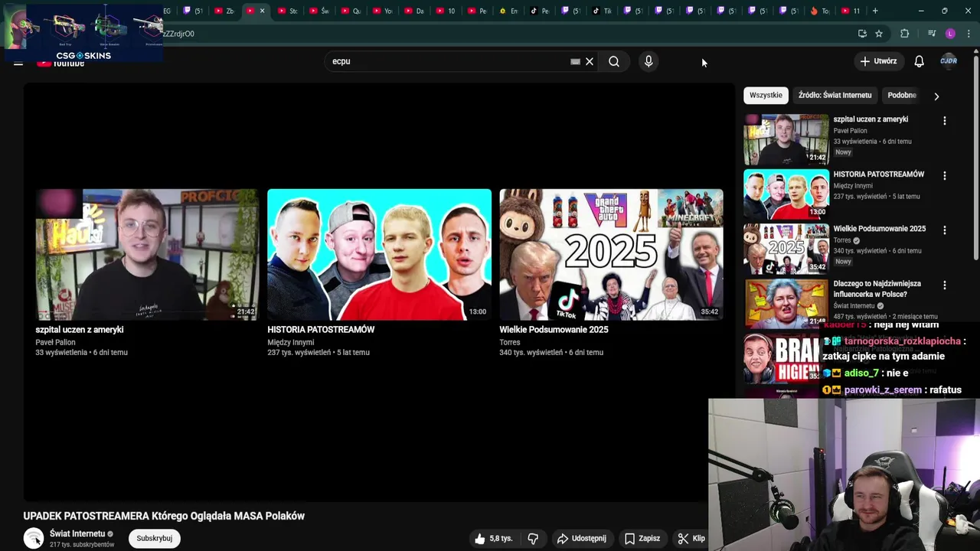
Task: Click the Udostępnij share button
Action: tap(581, 539)
